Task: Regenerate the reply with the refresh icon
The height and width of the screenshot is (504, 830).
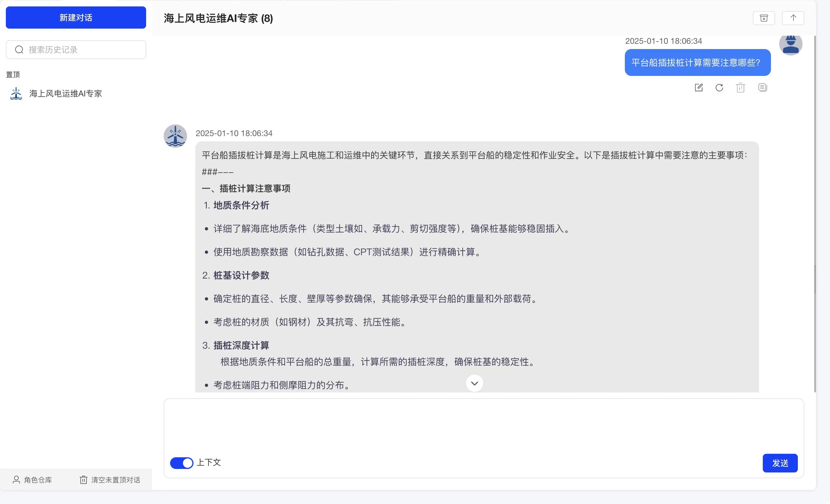Action: click(x=719, y=88)
